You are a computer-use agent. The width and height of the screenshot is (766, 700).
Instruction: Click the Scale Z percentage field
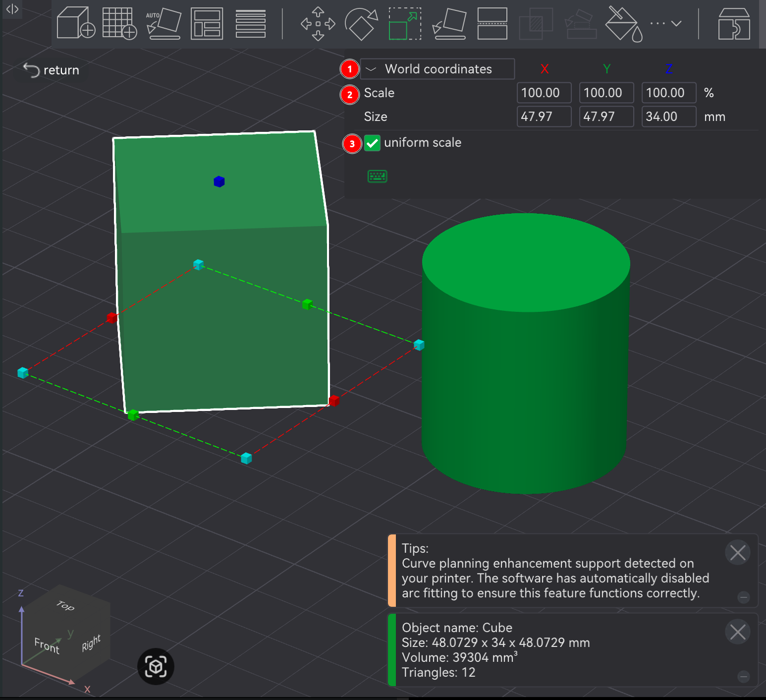(x=669, y=93)
